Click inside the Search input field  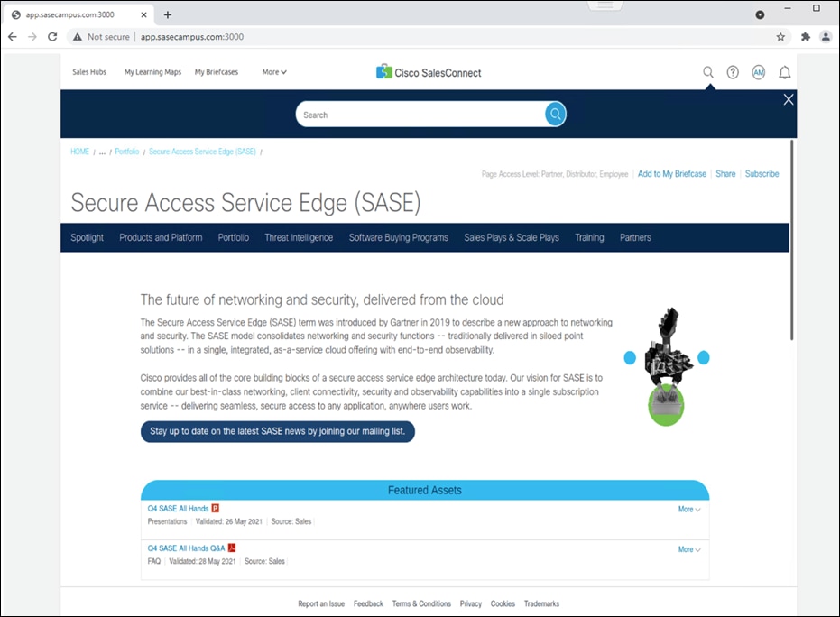[x=420, y=115]
